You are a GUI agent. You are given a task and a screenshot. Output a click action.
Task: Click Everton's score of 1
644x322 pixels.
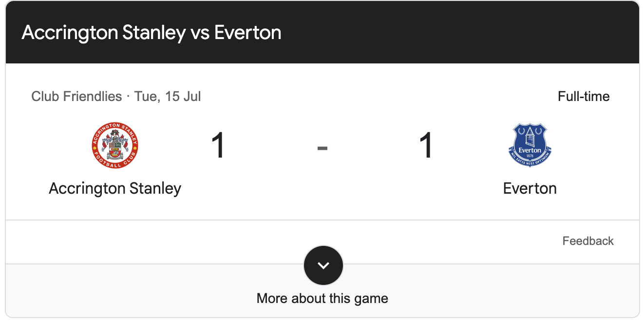tap(426, 145)
